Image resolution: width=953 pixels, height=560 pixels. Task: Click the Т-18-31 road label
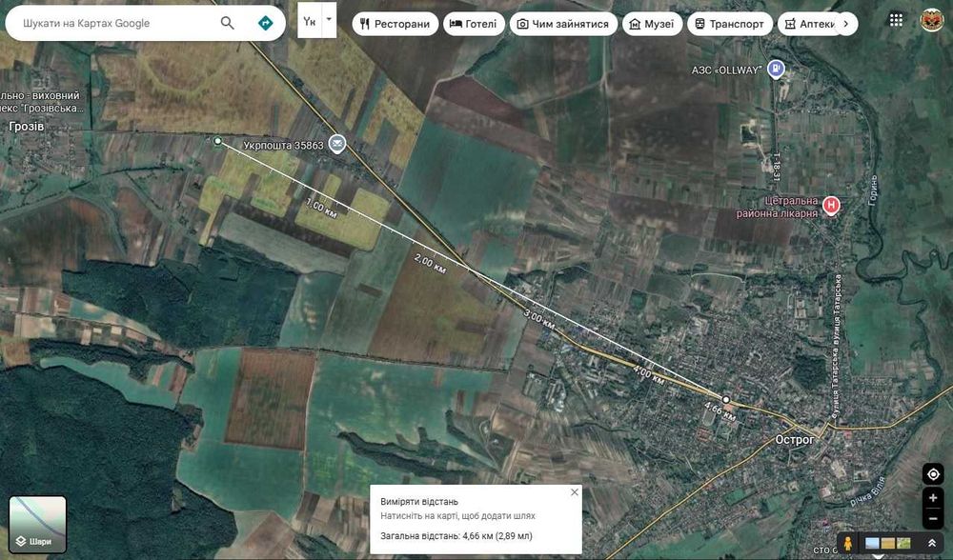point(776,168)
